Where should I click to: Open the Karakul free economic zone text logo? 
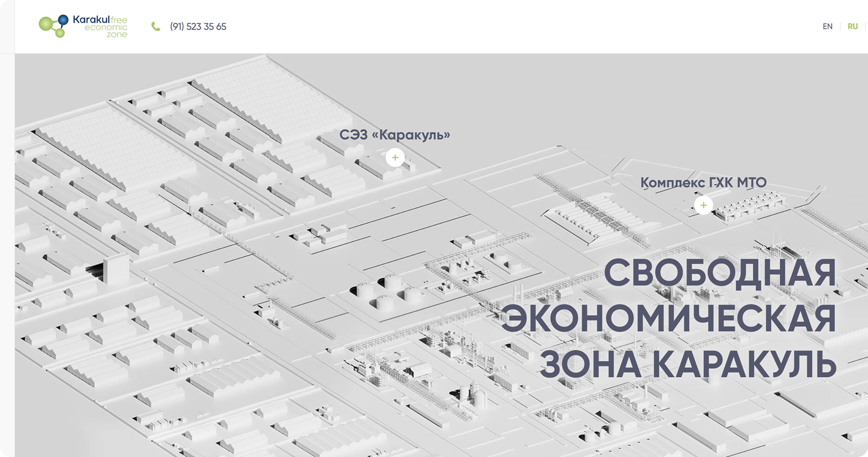tap(100, 26)
